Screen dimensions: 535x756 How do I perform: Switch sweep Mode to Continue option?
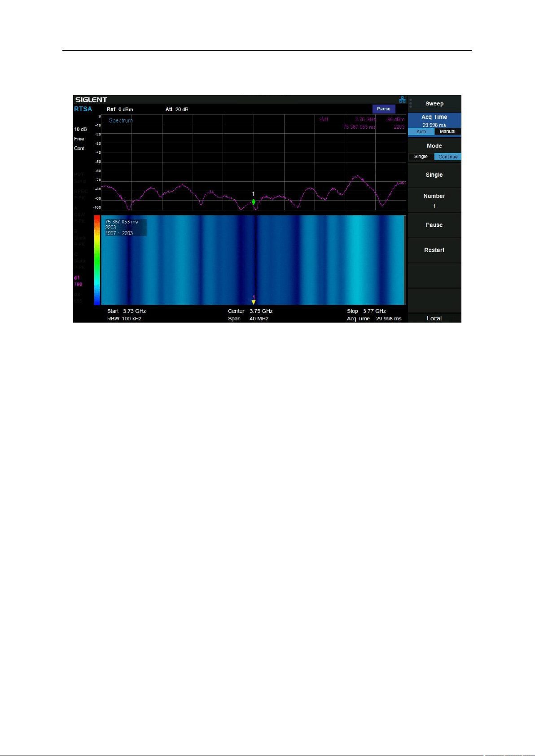pos(447,157)
